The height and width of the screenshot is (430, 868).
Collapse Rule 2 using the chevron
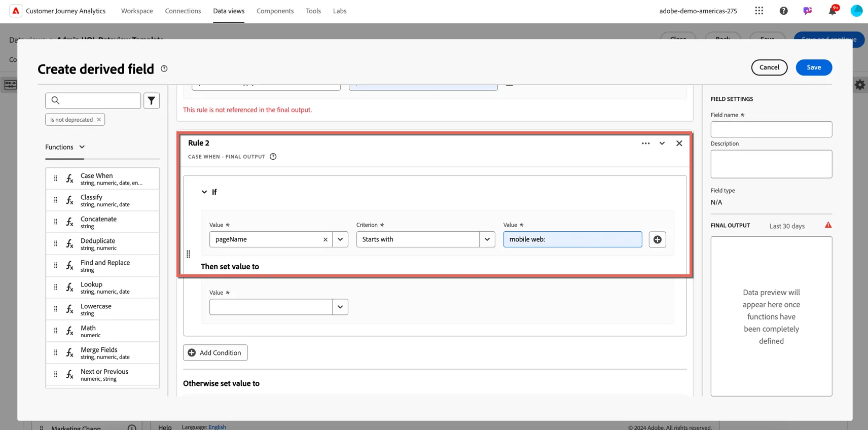coord(662,144)
